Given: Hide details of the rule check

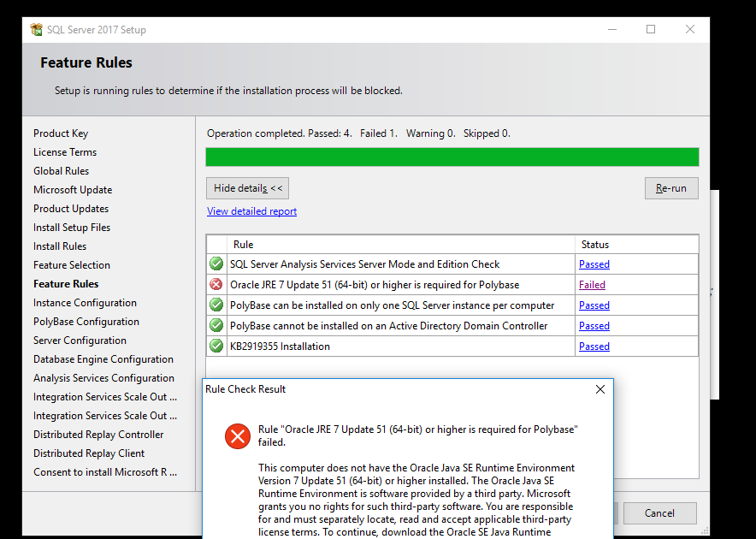Looking at the screenshot, I should 247,188.
